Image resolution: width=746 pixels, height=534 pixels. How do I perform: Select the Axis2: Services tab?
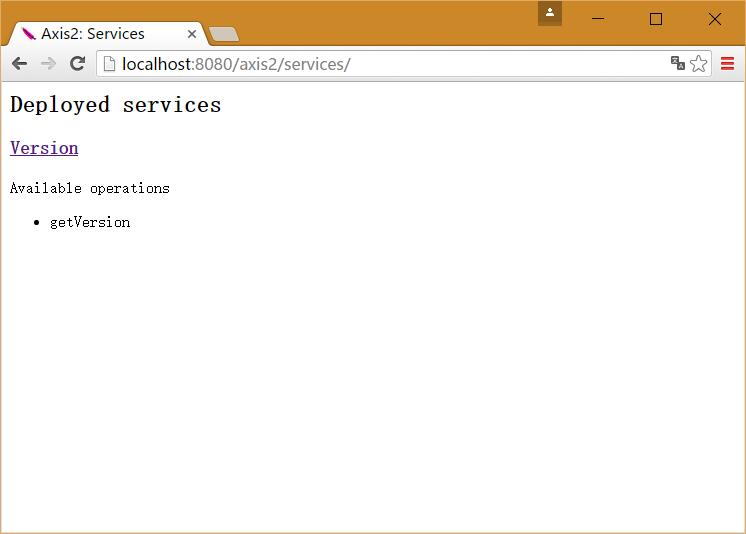(108, 34)
